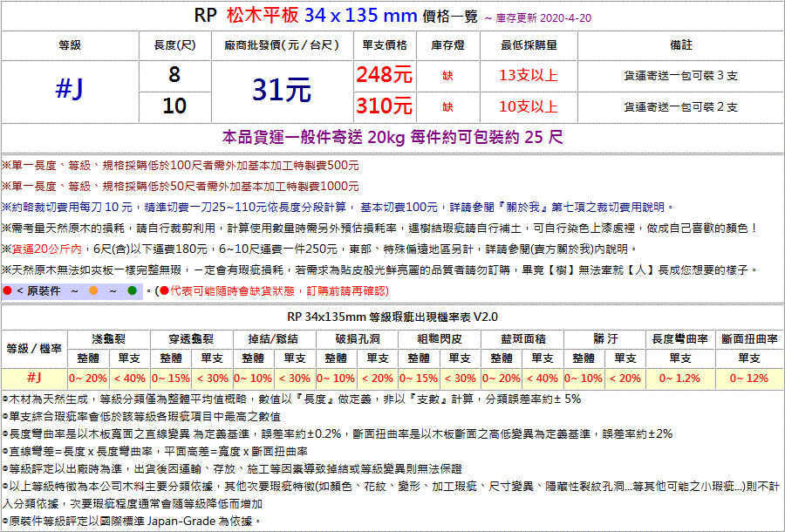Screen dimensions: 785x532
Task: Click the 淺蟲裂 defect column header
Action: [x=108, y=338]
